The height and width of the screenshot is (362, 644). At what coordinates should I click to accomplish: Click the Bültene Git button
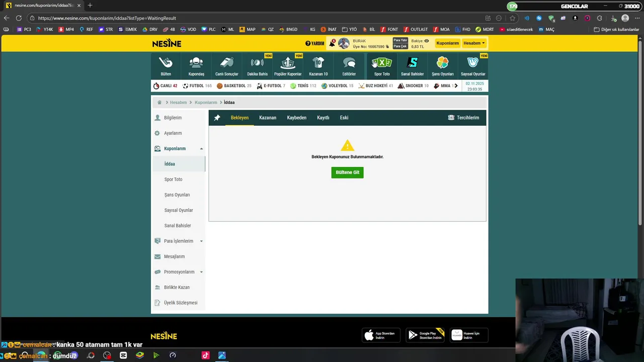tap(347, 172)
